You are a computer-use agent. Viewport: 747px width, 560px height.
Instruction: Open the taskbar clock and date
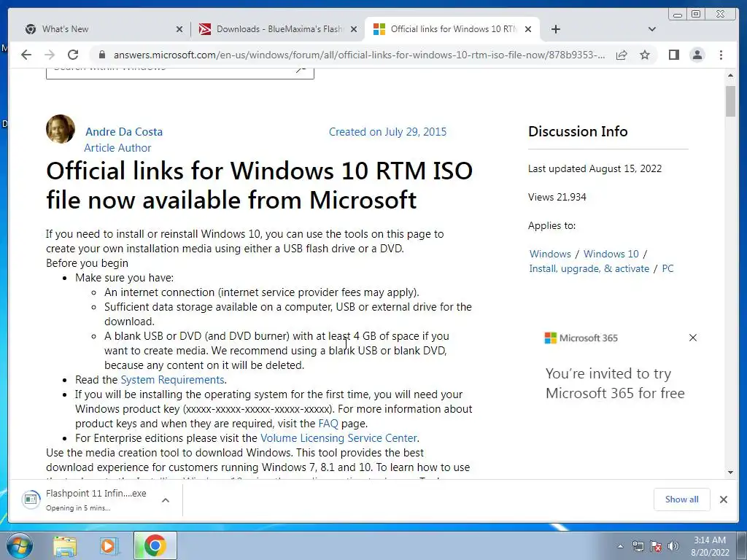tap(710, 546)
